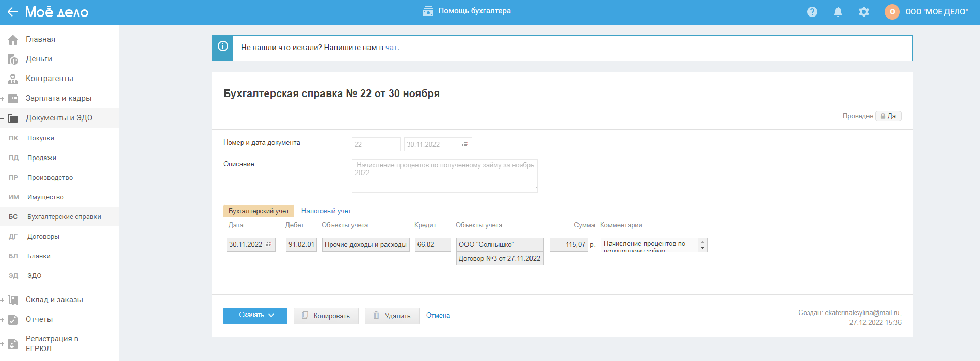Expand the Зарплата и кадры section
Screen dimensions: 980x361
2,98
